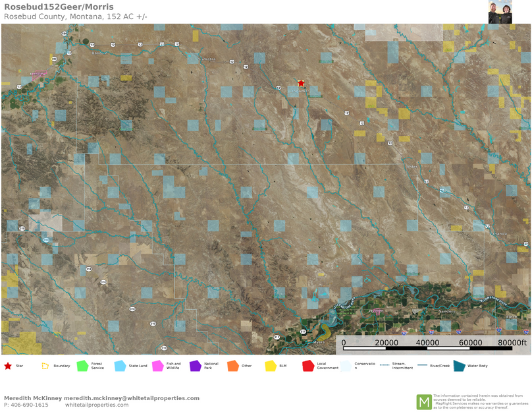
Task: Click the blue State Land legend swatch
Action: (x=120, y=366)
